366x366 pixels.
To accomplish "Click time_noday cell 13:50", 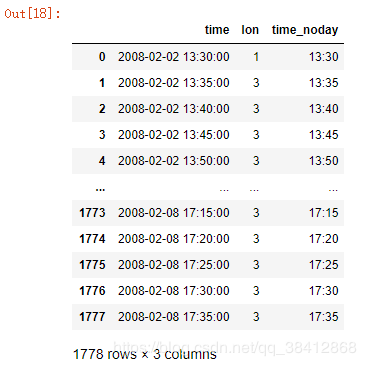I will 323,161.
